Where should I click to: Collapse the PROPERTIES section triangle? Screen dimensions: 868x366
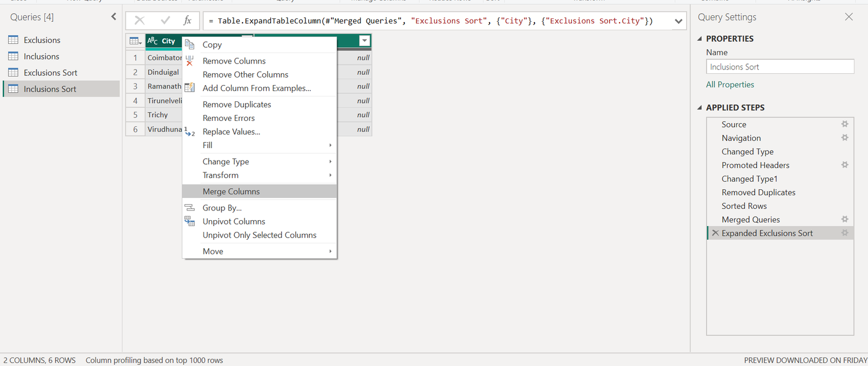coord(699,38)
